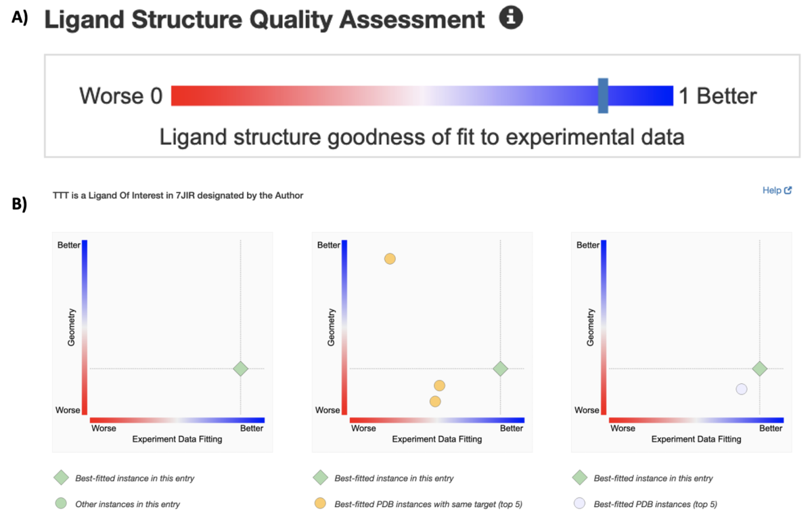The width and height of the screenshot is (812, 524).
Task: Expand the right panel's diamond legend marker
Action: (579, 477)
